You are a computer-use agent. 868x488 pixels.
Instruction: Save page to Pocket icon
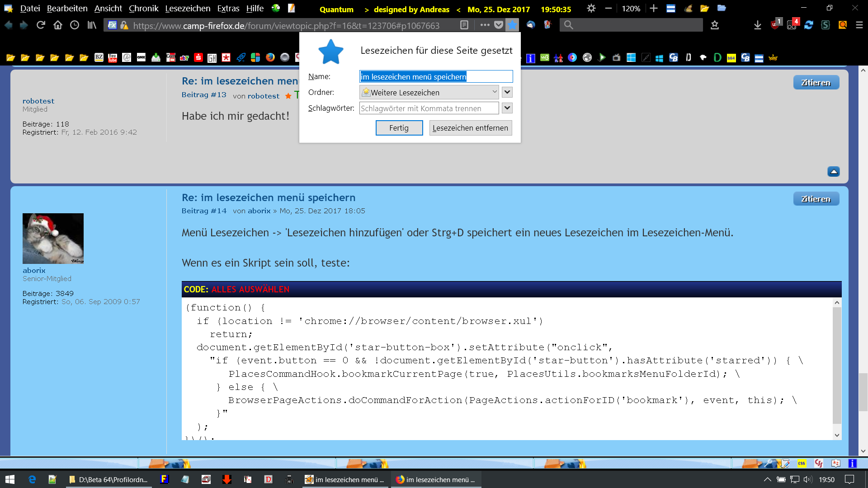coord(499,25)
